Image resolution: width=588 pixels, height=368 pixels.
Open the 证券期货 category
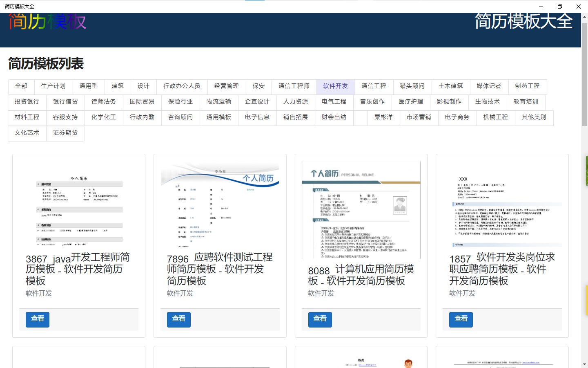(x=65, y=133)
